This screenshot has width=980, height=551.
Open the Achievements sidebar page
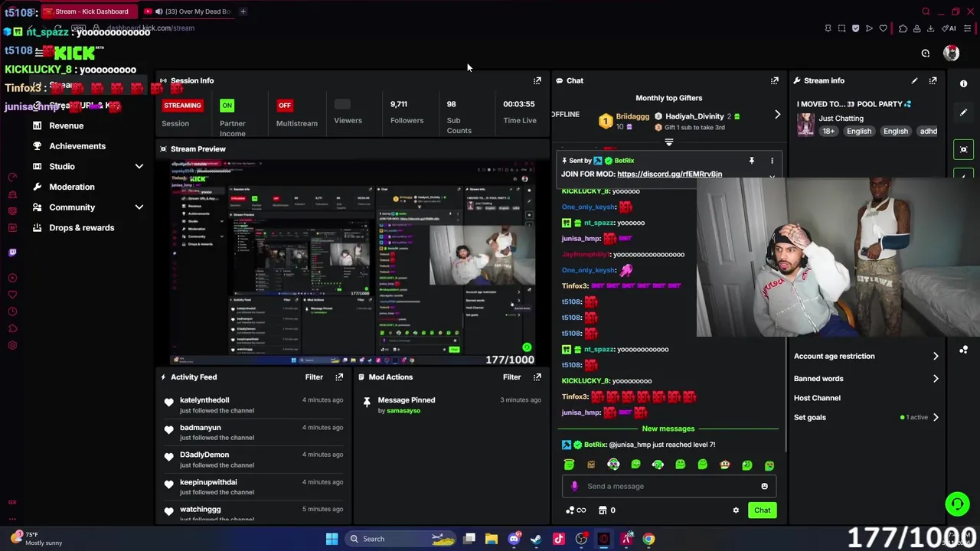[x=77, y=146]
